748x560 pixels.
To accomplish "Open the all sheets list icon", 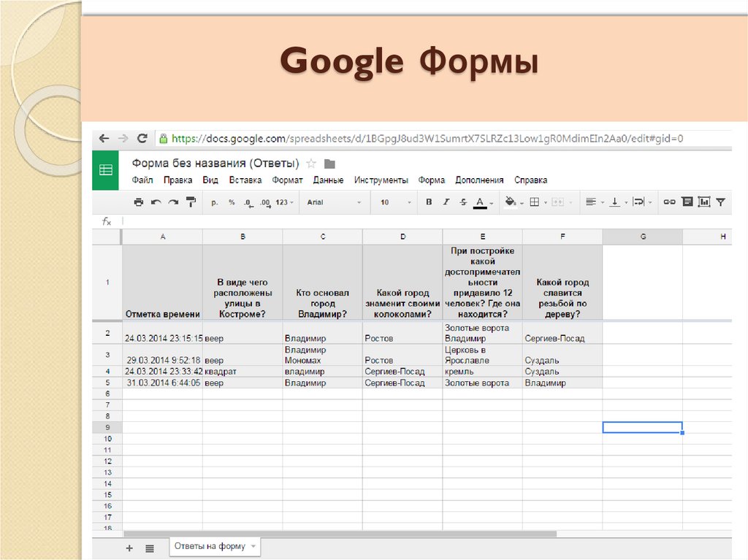I will click(x=150, y=548).
